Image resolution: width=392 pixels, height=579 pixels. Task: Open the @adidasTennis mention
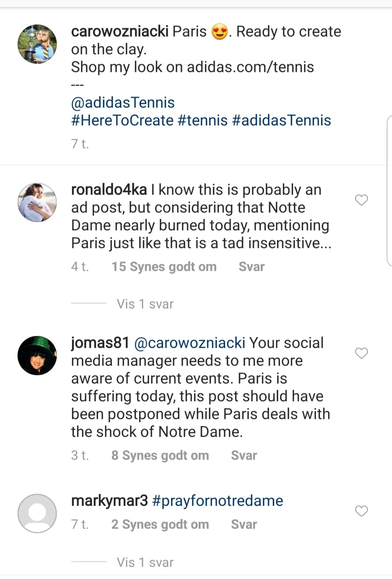click(123, 103)
